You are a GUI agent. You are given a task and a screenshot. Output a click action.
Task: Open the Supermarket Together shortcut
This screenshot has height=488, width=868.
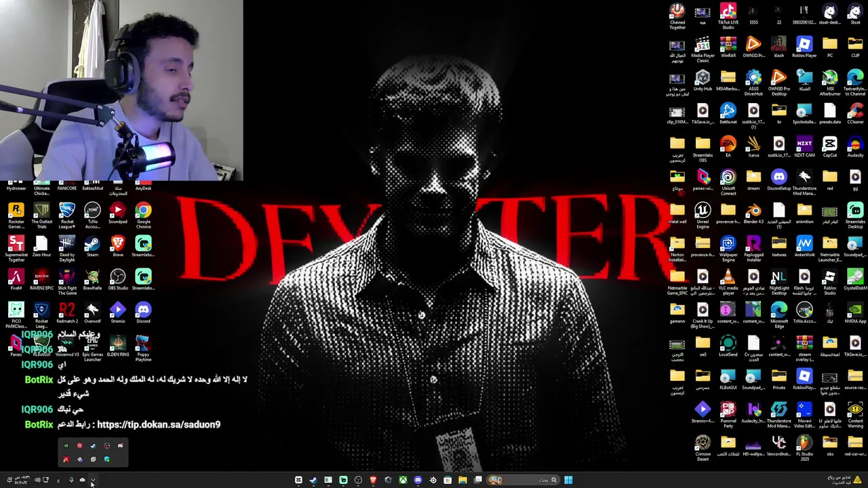[16, 249]
